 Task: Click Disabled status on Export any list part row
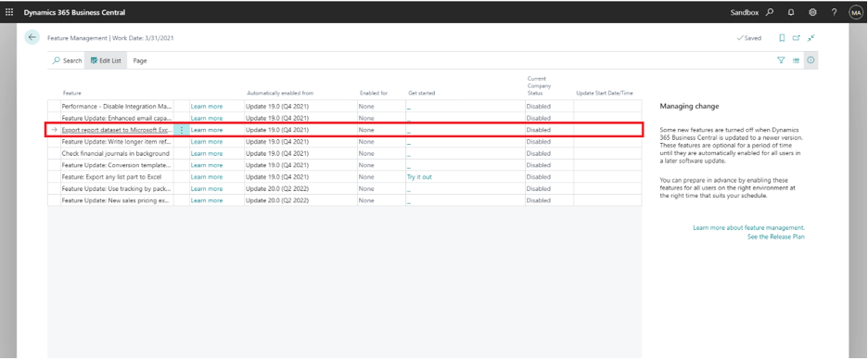pos(539,177)
